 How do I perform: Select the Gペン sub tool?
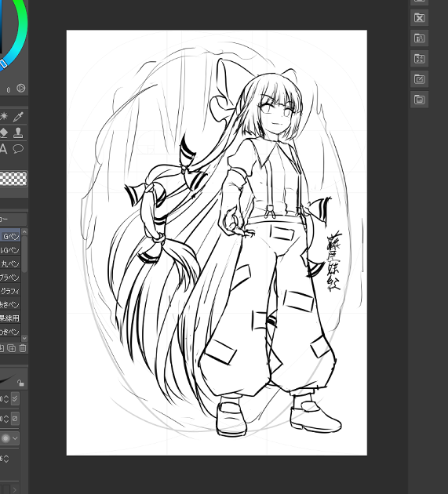click(10, 236)
